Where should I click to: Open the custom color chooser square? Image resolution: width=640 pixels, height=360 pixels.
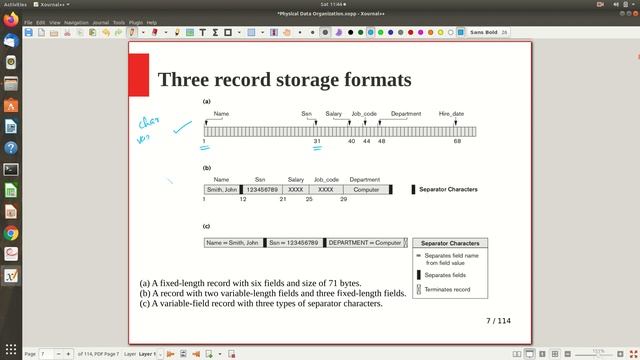461,33
